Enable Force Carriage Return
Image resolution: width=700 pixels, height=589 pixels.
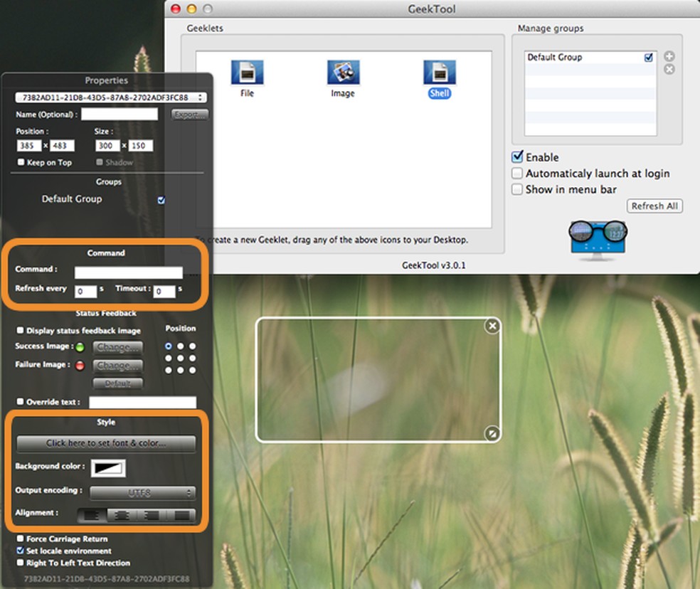[20, 538]
